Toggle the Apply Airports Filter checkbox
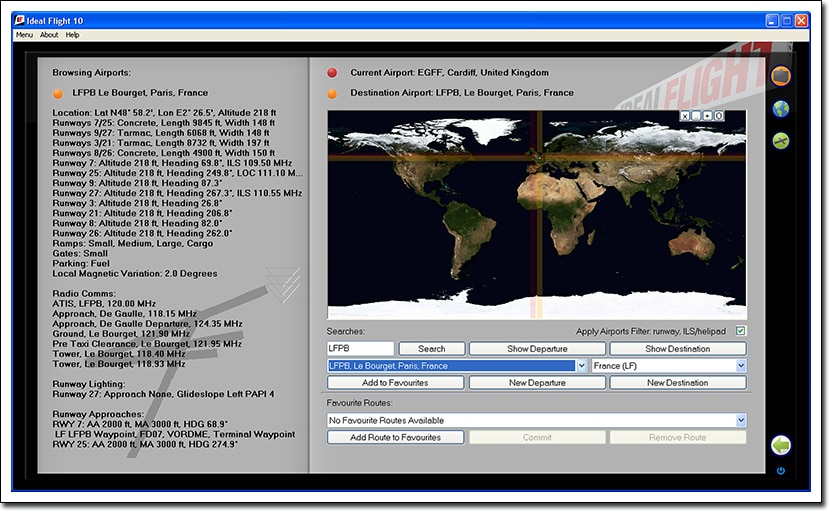This screenshot has height=513, width=832. point(740,331)
